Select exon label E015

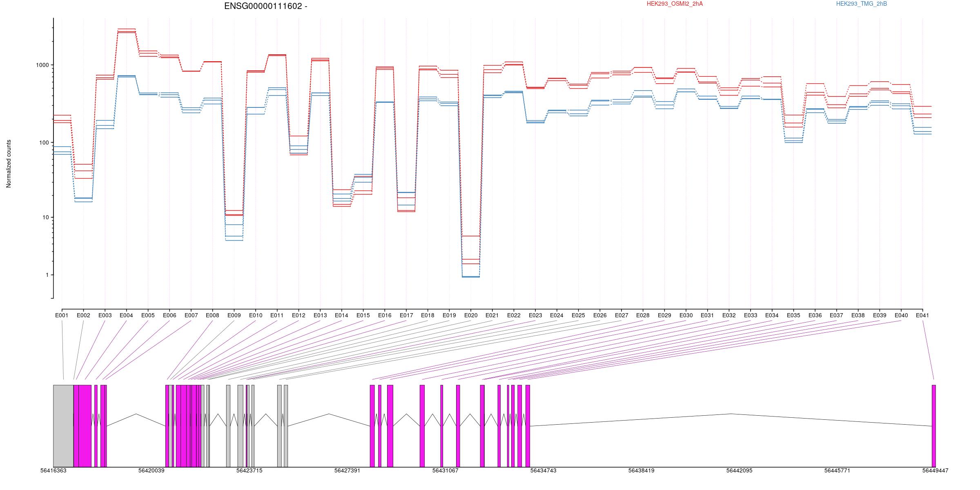point(363,315)
